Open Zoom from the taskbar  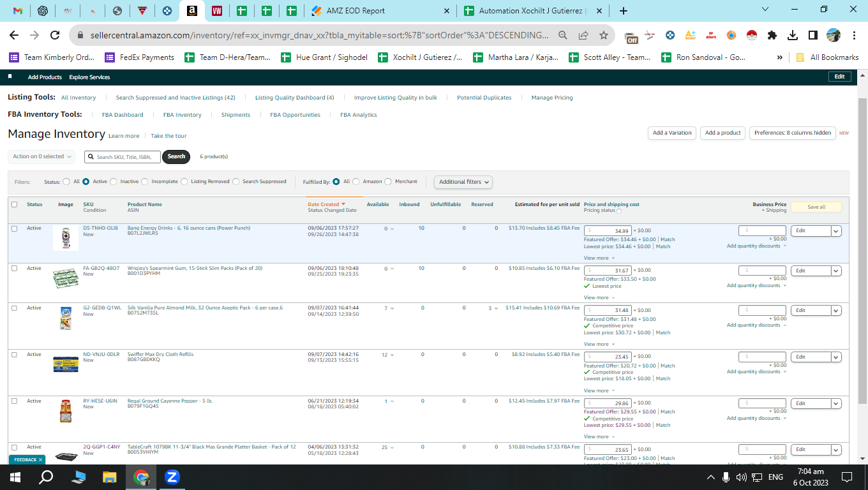tap(172, 477)
